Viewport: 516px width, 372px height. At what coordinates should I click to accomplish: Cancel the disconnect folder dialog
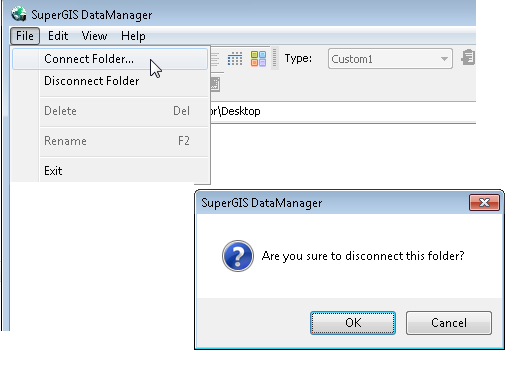449,323
